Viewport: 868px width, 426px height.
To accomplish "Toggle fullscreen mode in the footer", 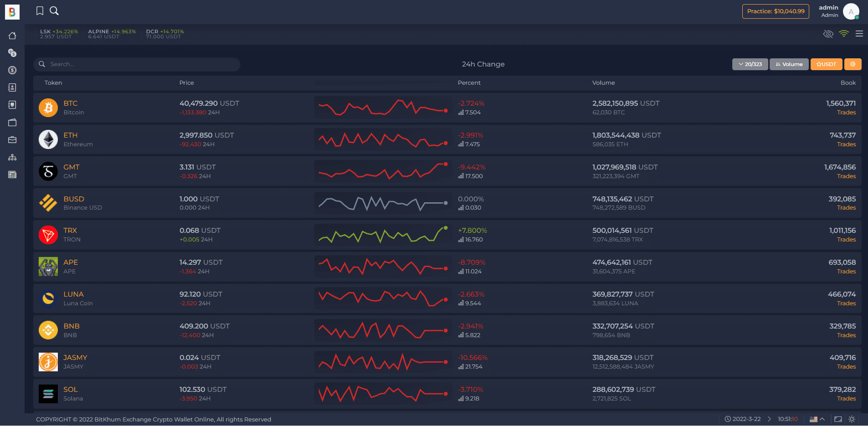I will tap(838, 419).
